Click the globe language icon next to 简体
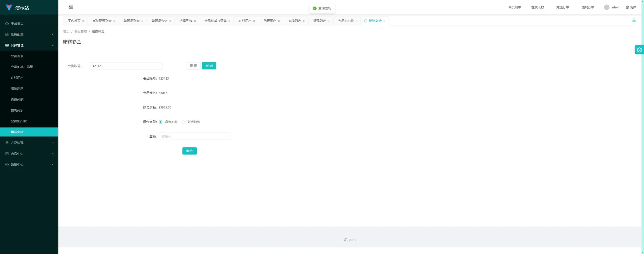Image resolution: width=644 pixels, height=254 pixels. (627, 7)
